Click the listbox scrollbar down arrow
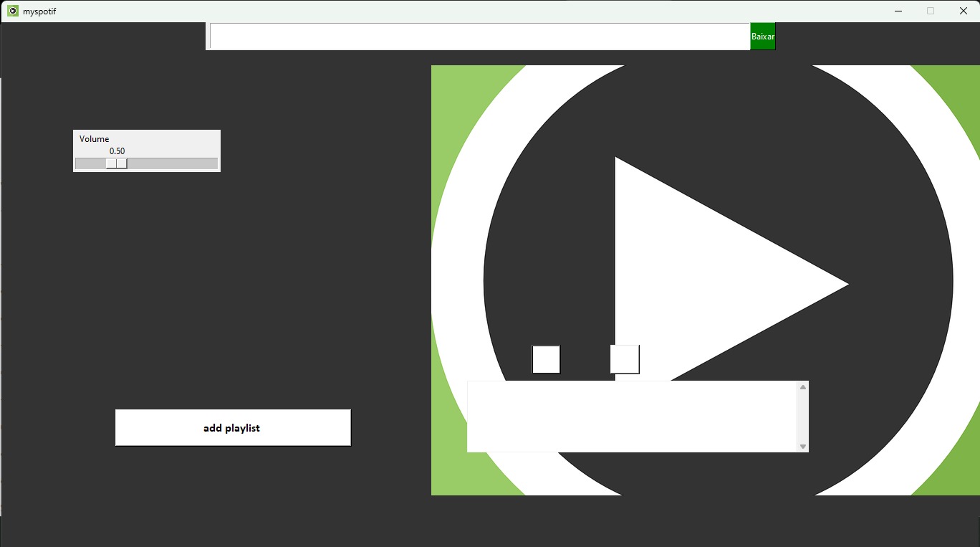This screenshot has height=547, width=980. [803, 447]
